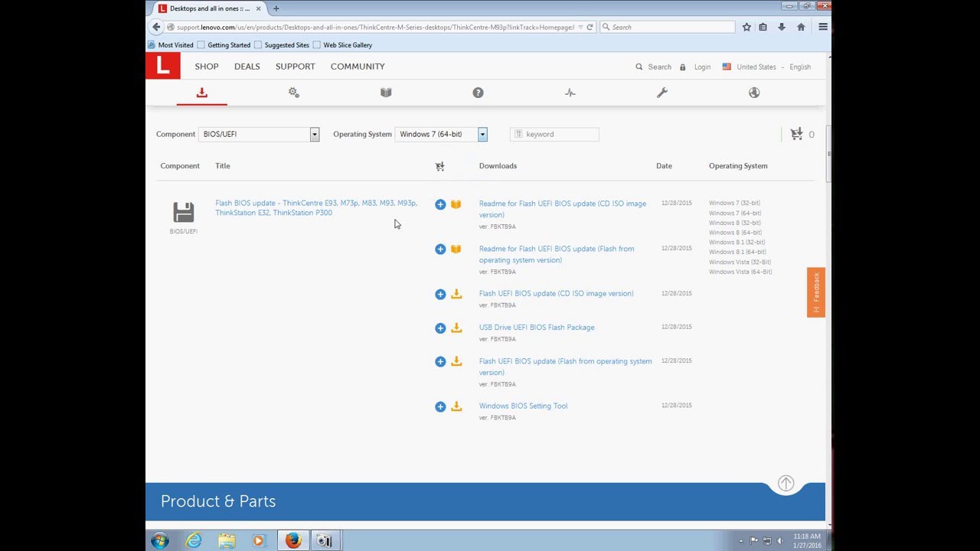Open the globe tab icon
The height and width of the screenshot is (551, 980).
754,93
